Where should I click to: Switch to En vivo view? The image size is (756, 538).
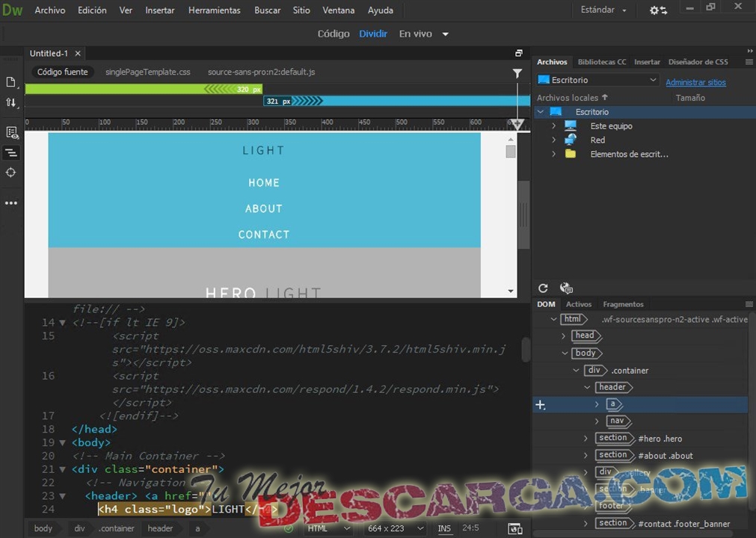click(415, 34)
